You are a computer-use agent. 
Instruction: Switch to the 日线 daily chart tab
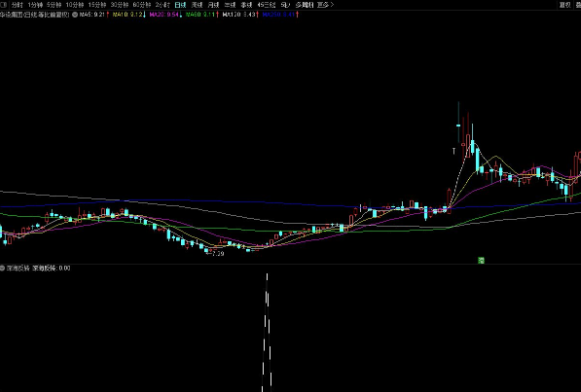180,5
